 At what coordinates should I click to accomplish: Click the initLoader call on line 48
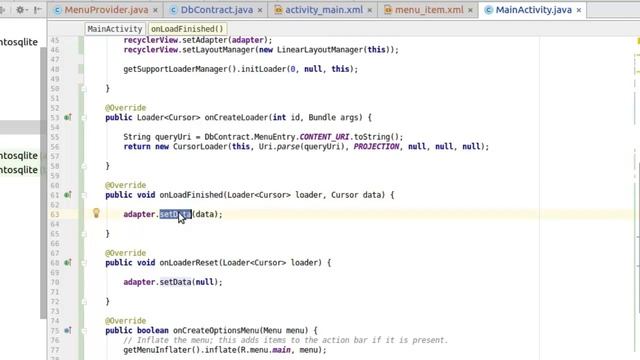[x=264, y=69]
